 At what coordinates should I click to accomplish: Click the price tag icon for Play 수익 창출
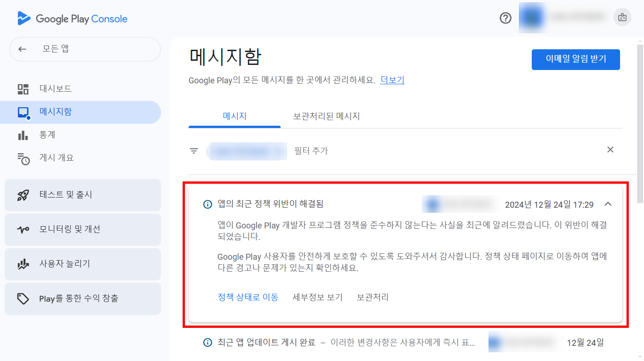[23, 298]
